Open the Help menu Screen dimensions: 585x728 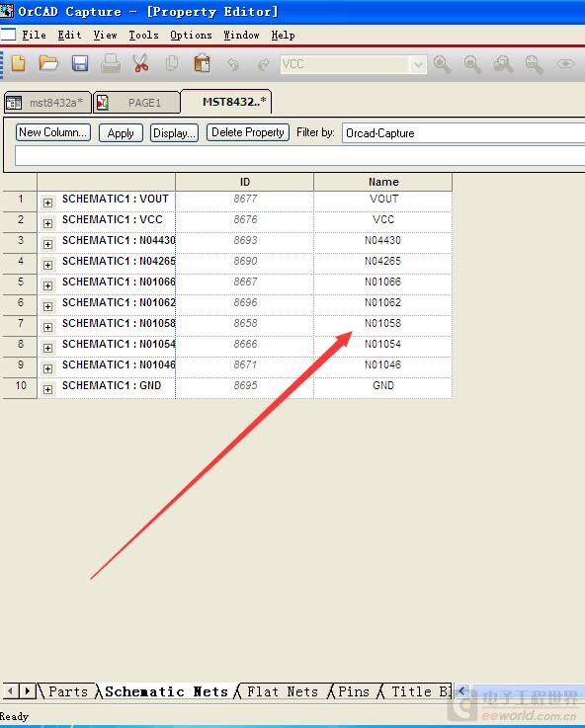tap(283, 35)
